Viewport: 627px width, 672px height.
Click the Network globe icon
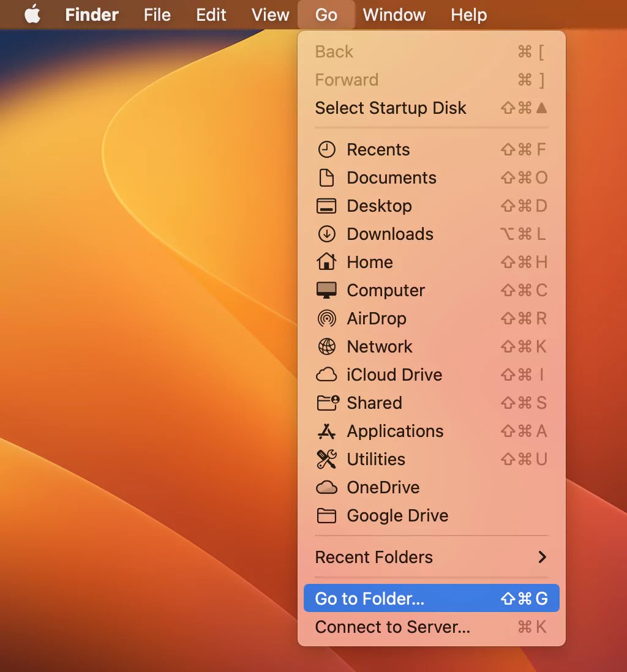pos(328,346)
